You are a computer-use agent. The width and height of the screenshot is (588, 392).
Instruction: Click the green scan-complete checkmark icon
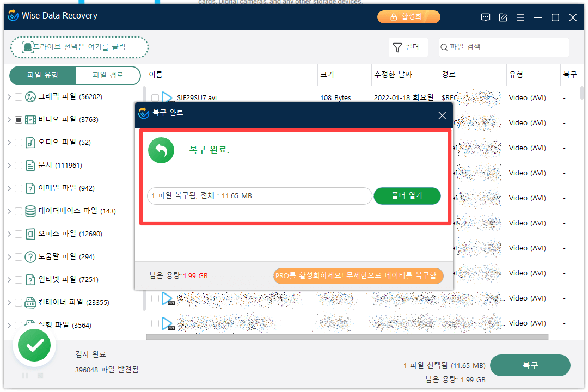[34, 345]
